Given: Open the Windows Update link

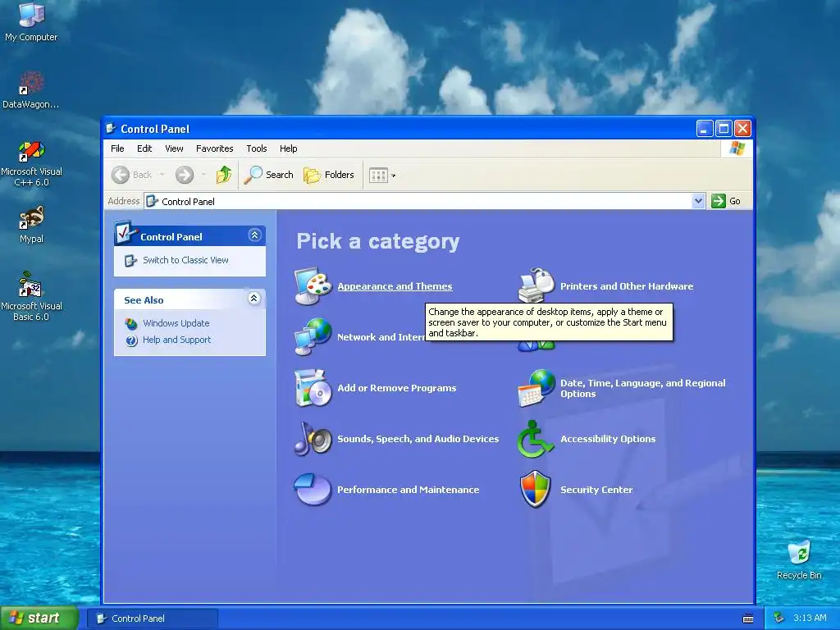Looking at the screenshot, I should click(x=176, y=323).
